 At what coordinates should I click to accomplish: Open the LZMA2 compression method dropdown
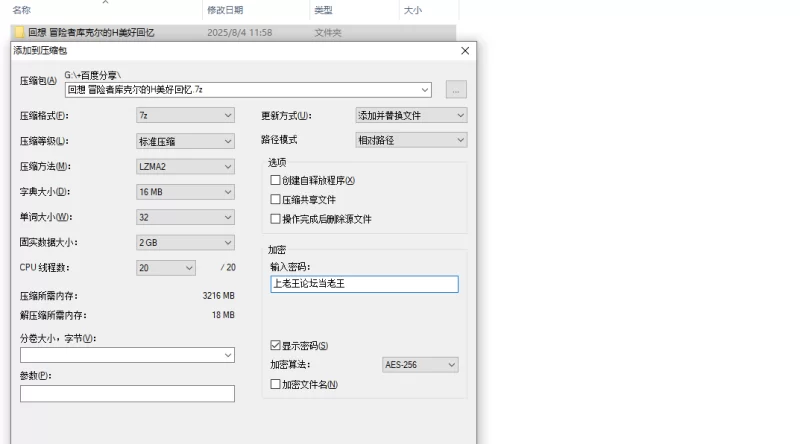click(x=185, y=166)
